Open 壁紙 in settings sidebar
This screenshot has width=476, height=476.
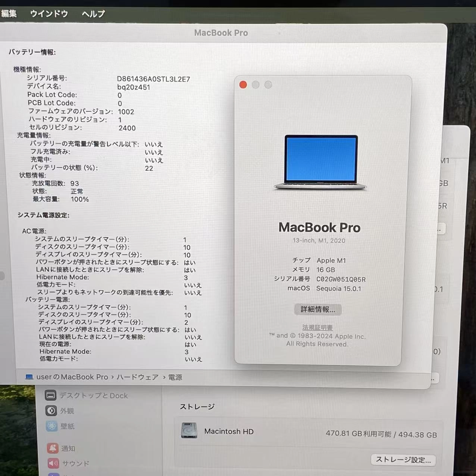[x=60, y=426]
